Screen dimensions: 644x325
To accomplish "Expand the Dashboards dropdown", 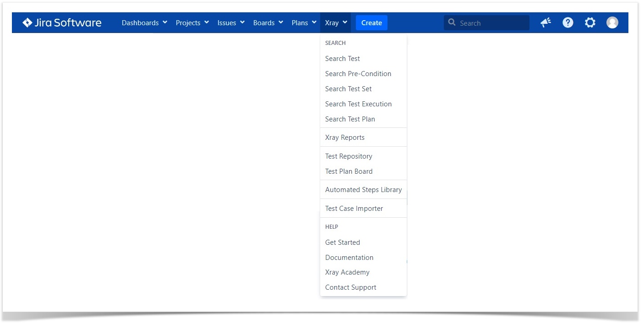I will pyautogui.click(x=144, y=22).
